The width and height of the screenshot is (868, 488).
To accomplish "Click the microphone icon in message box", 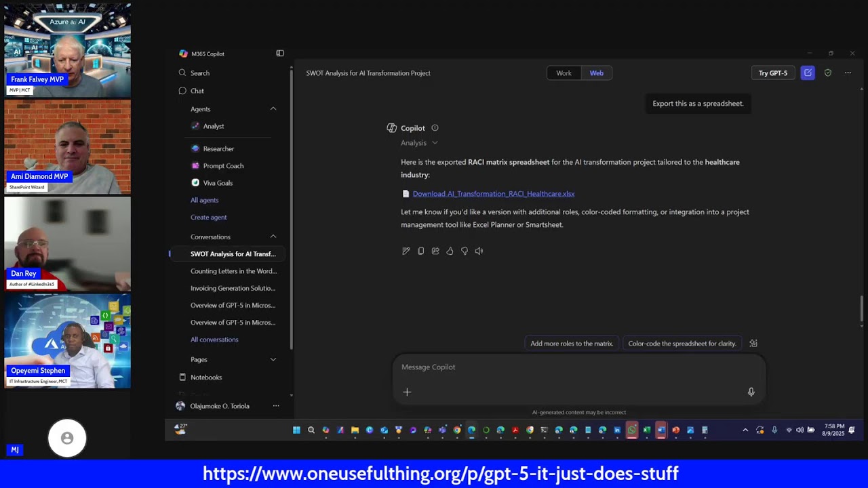I will coord(751,392).
